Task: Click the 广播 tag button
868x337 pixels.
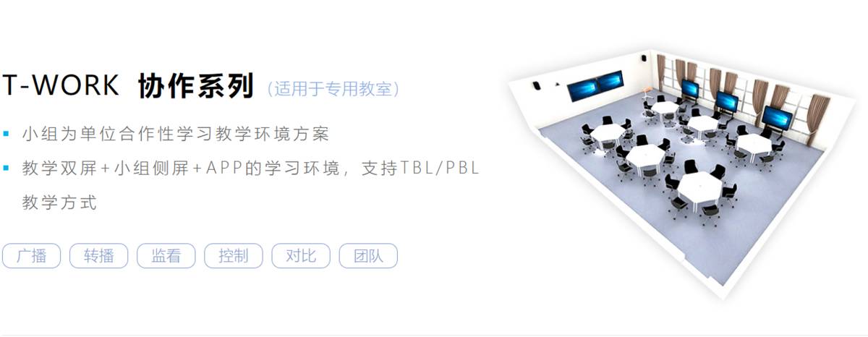Action: [31, 256]
